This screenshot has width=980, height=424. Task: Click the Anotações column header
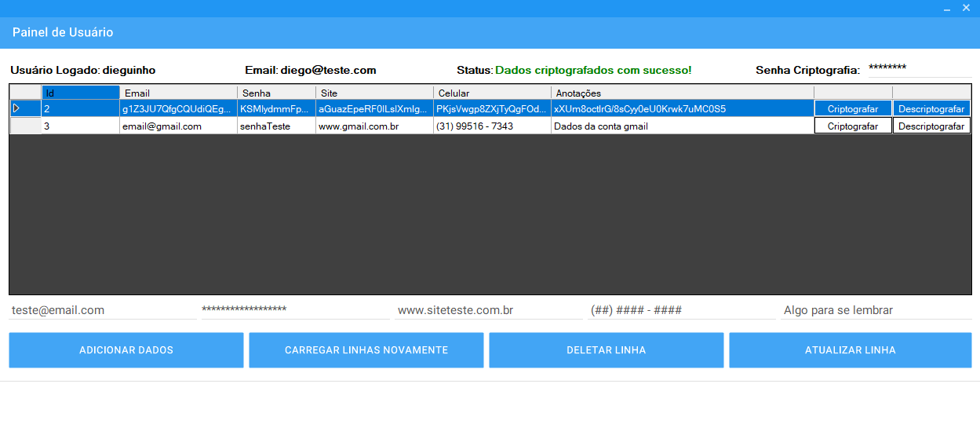click(682, 93)
